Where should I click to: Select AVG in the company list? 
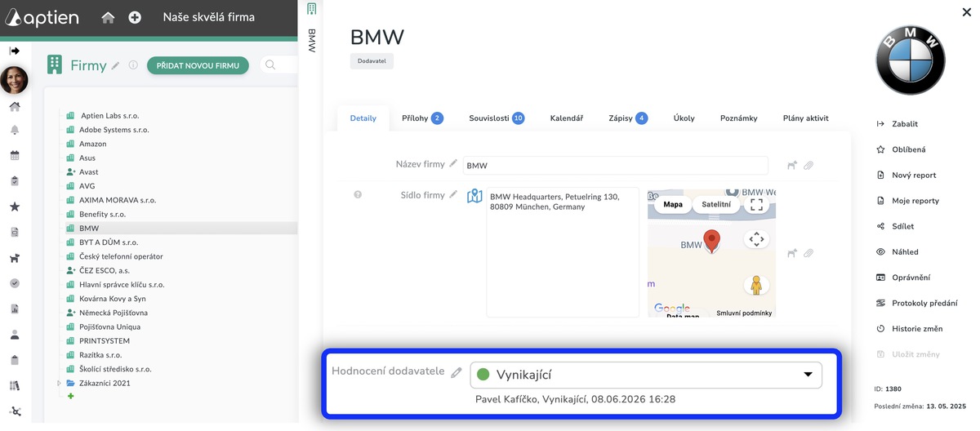(87, 186)
